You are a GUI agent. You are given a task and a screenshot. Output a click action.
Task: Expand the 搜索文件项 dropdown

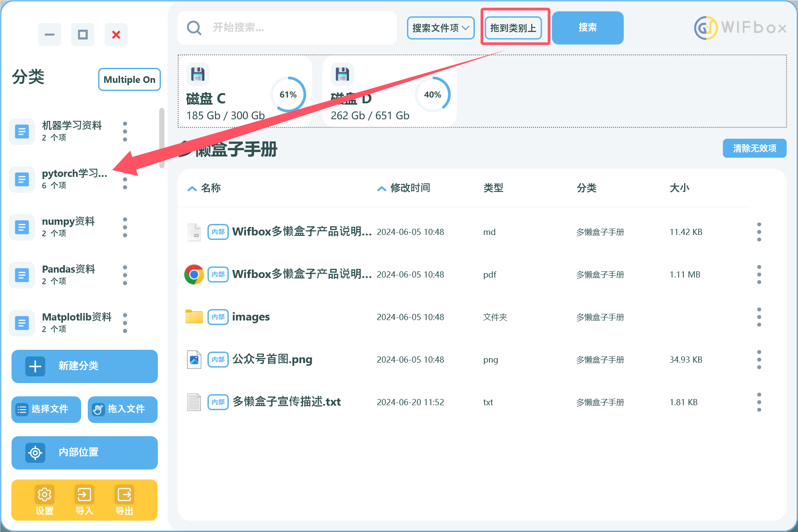point(441,28)
